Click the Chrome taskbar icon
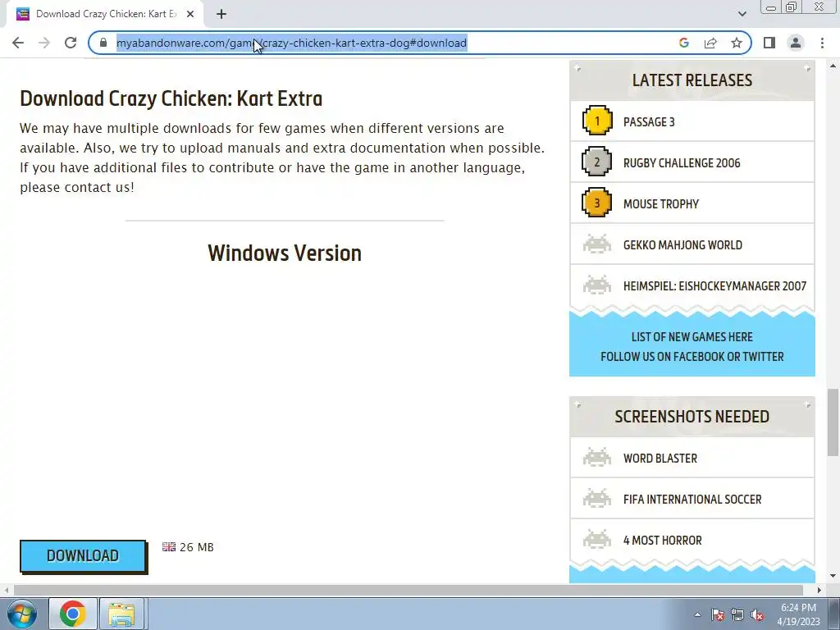The height and width of the screenshot is (630, 840). coord(73,614)
